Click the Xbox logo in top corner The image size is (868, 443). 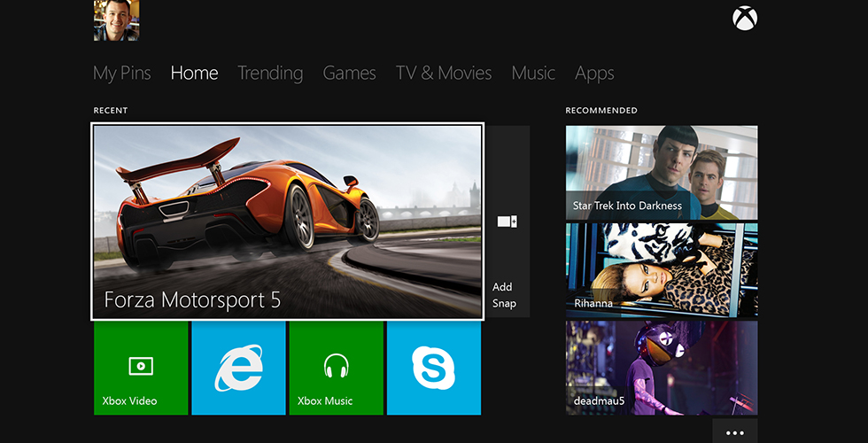(745, 19)
